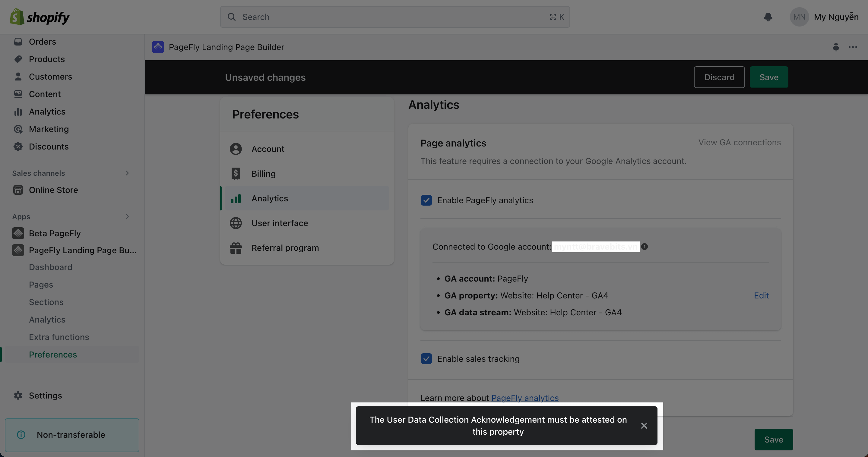868x457 pixels.
Task: Select Analytics in the Preferences panel
Action: pos(307,198)
